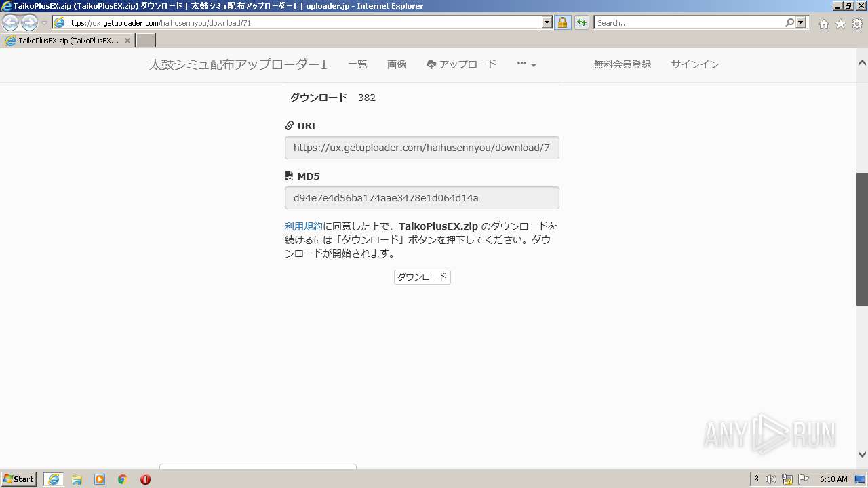Click the search magnifier icon
The height and width of the screenshot is (488, 868).
(789, 23)
